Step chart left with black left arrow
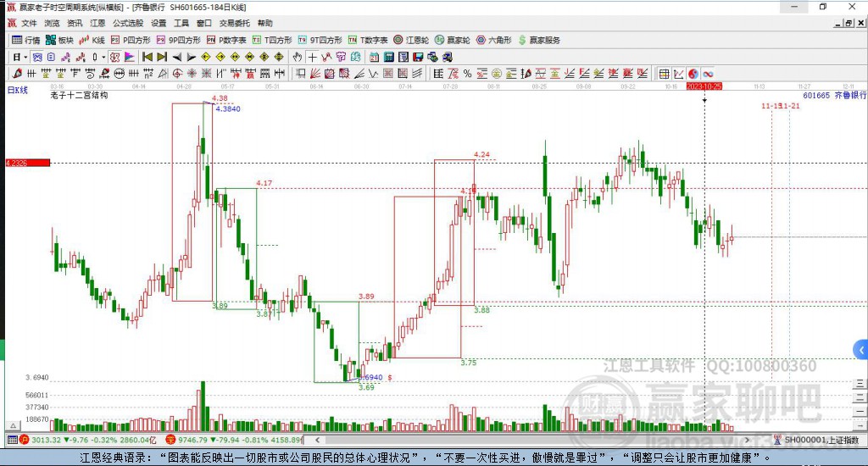The width and height of the screenshot is (868, 466). pyautogui.click(x=177, y=57)
